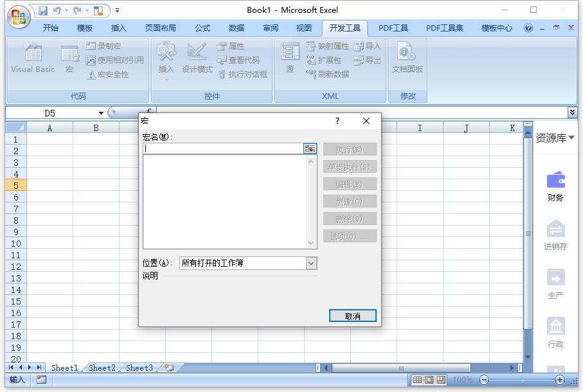Open the Name Box dropdown arrow

101,113
